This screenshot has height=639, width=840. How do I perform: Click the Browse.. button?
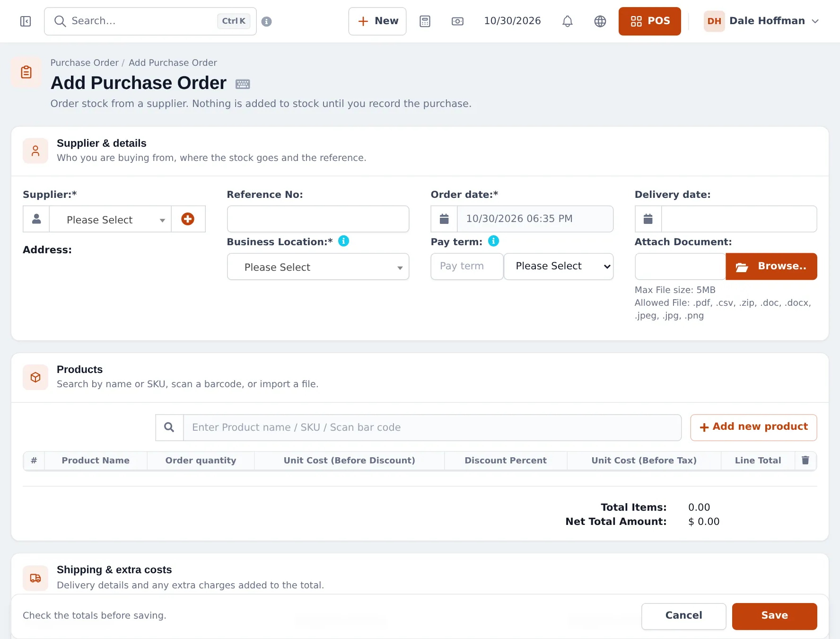pyautogui.click(x=771, y=266)
